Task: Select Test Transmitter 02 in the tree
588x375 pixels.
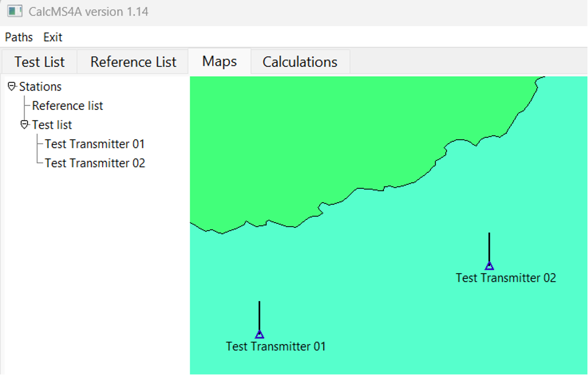Action: click(x=95, y=163)
